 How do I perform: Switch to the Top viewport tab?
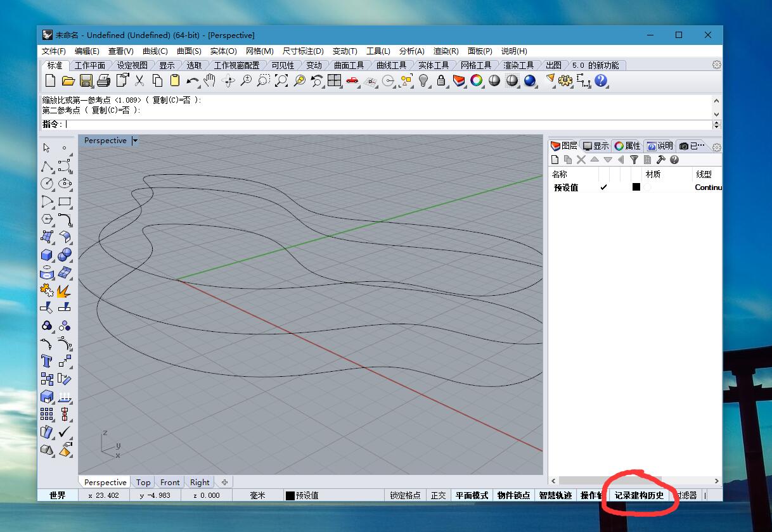coord(143,482)
